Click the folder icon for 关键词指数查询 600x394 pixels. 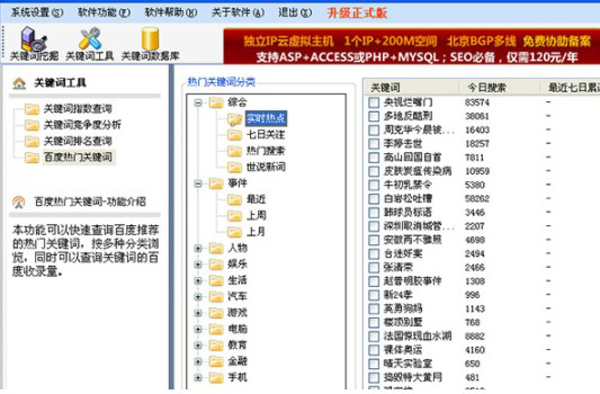[32, 109]
